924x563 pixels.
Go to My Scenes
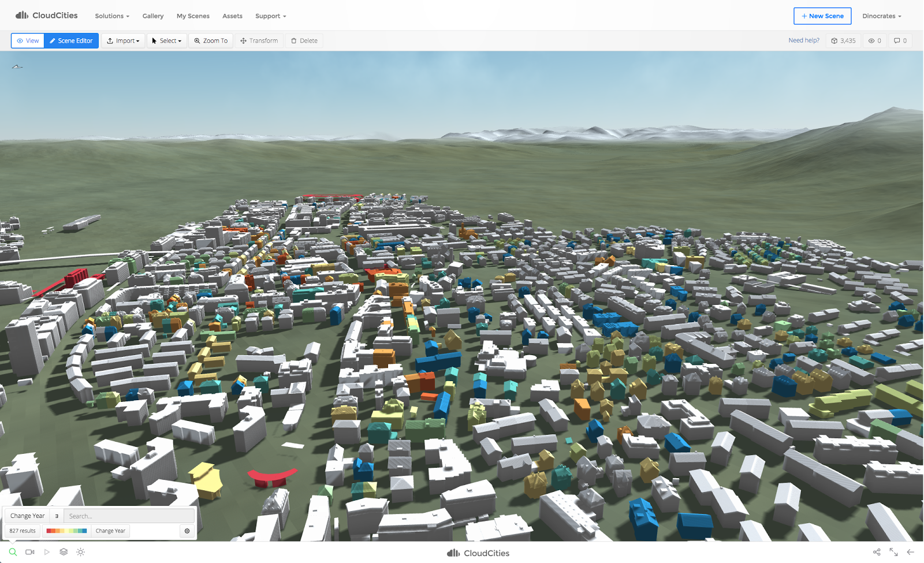(193, 16)
